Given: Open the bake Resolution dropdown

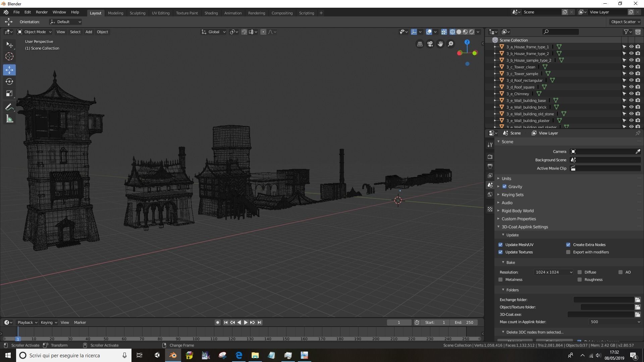Looking at the screenshot, I should point(553,272).
